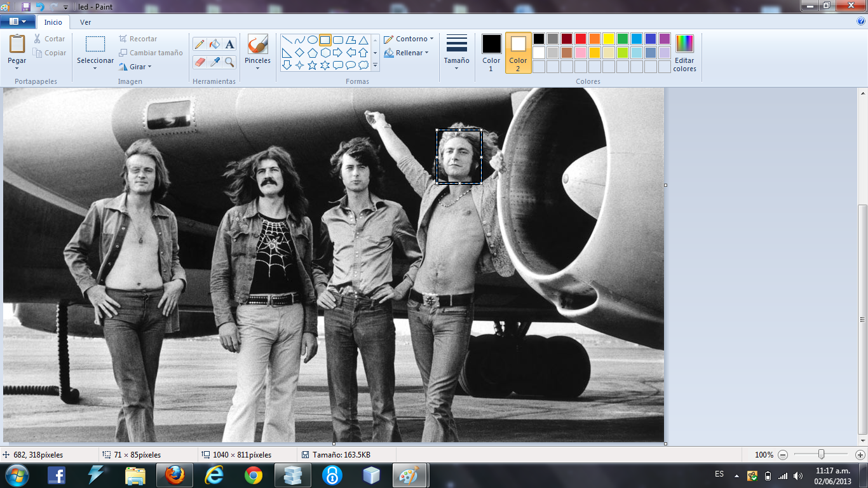Select the Color picker eyedropper tool

pos(215,62)
